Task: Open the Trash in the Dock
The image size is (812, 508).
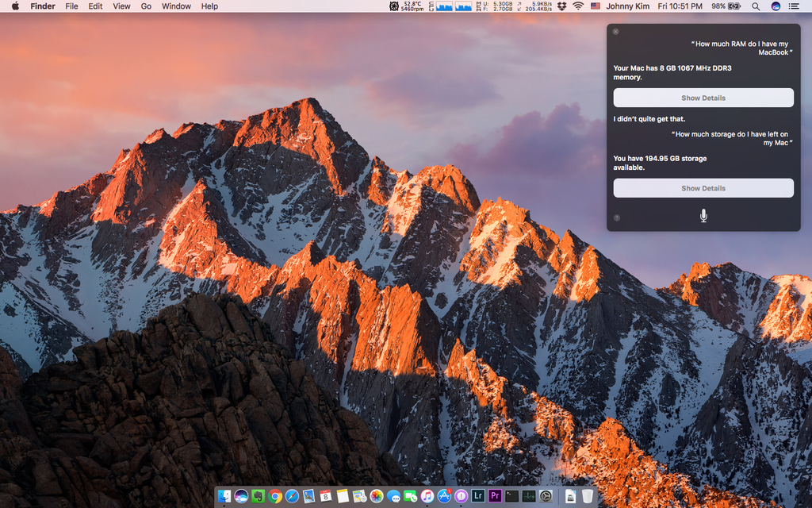Action: pyautogui.click(x=588, y=496)
